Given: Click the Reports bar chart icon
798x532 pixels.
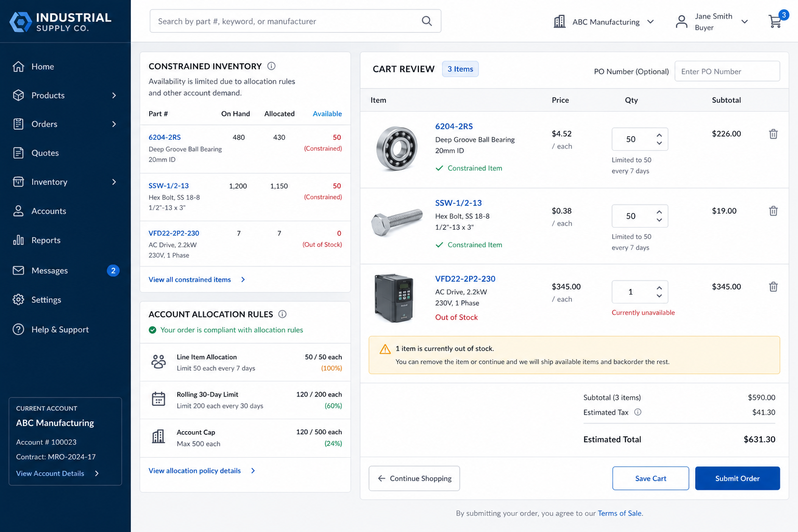Looking at the screenshot, I should [x=18, y=240].
